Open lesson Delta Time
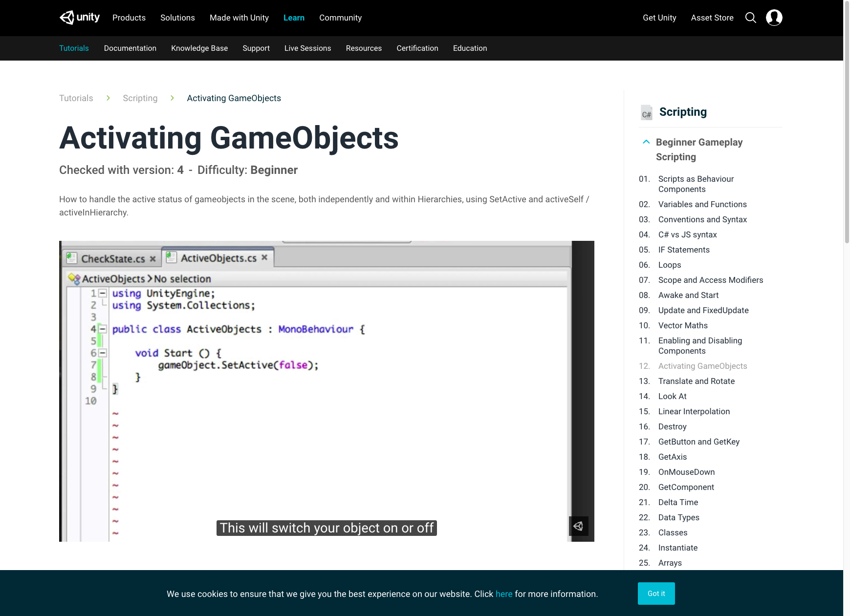 click(678, 502)
